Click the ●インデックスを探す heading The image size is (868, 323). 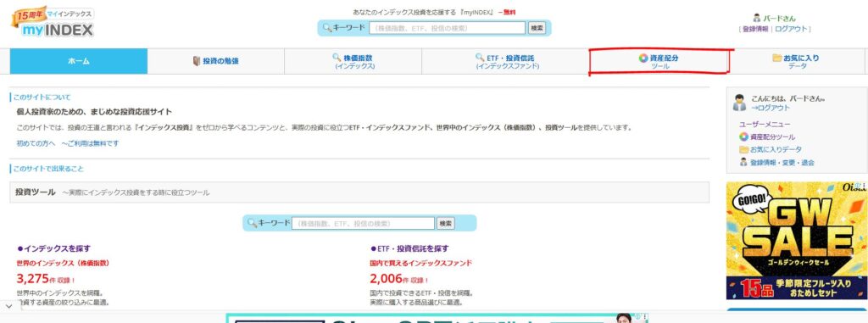pos(53,248)
